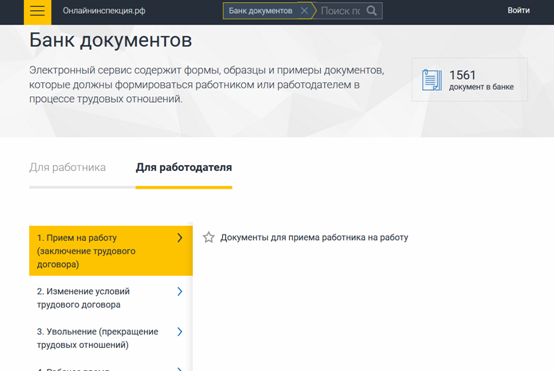
Task: Click the 1561 документ в банке counter
Action: point(469,80)
